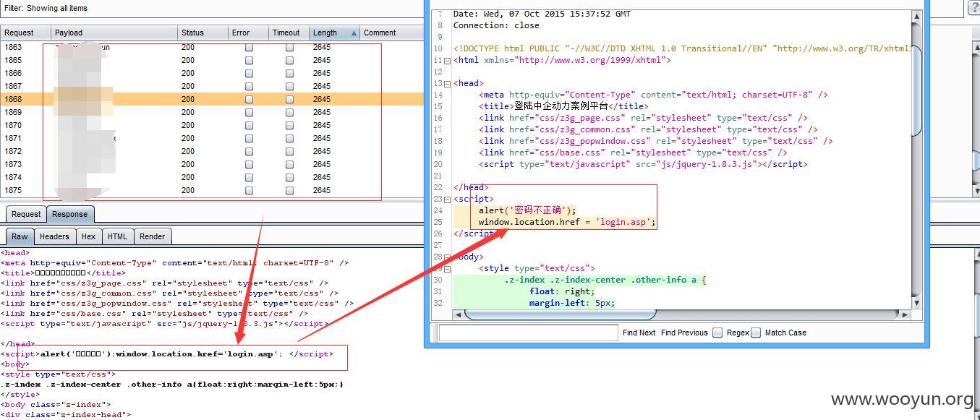Sort results by Payload column header
The height and width of the screenshot is (420, 980).
point(114,33)
